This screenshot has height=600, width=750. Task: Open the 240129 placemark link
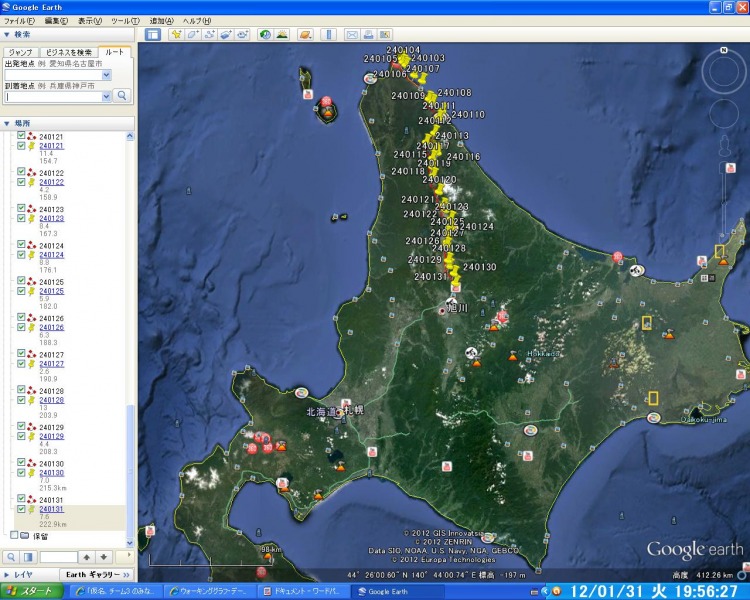pos(52,436)
